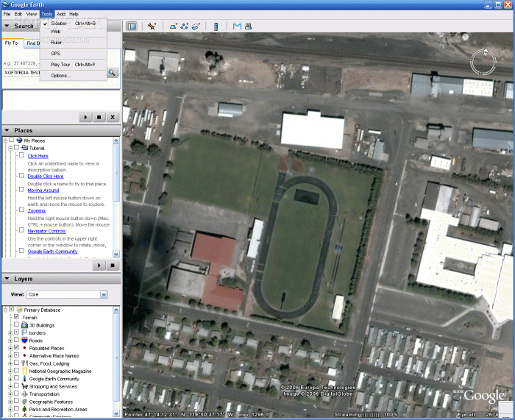Open the Navigator Controls link
This screenshot has height=420, width=515.
(x=46, y=231)
